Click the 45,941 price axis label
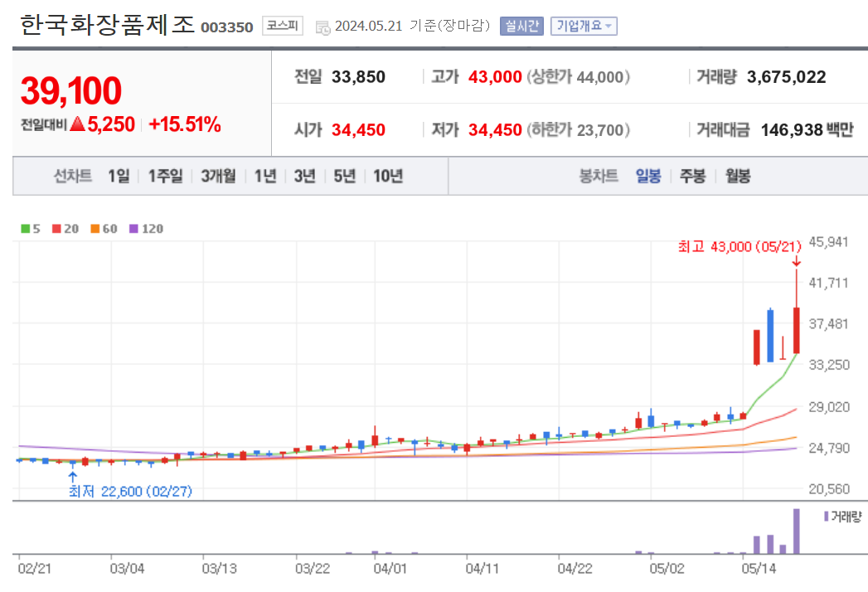Image resolution: width=868 pixels, height=592 pixels. coord(828,242)
